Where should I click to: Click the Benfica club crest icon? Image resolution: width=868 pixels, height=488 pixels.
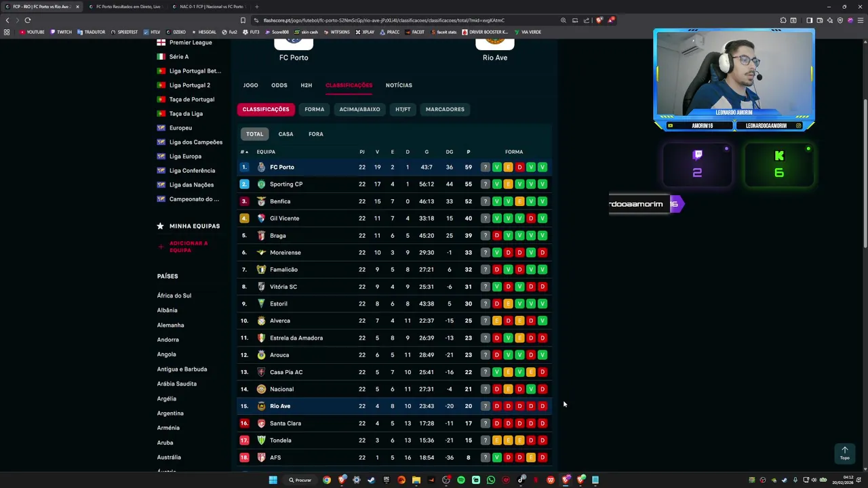click(x=261, y=201)
